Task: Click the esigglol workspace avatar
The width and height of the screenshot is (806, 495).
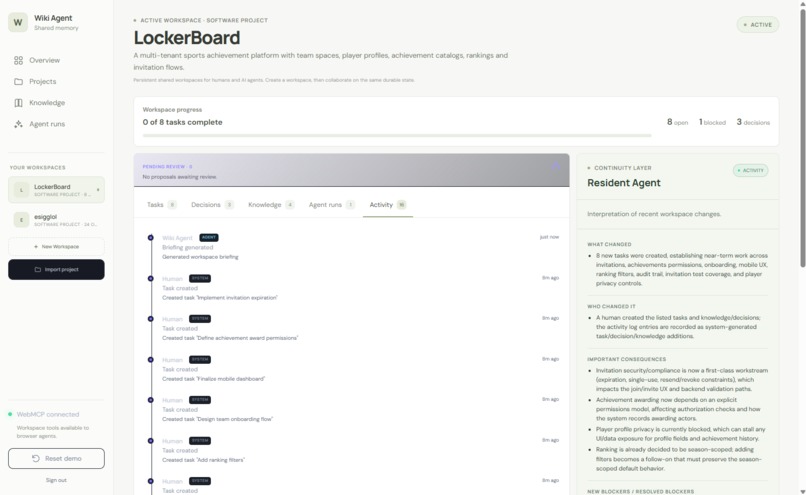Action: click(x=21, y=219)
